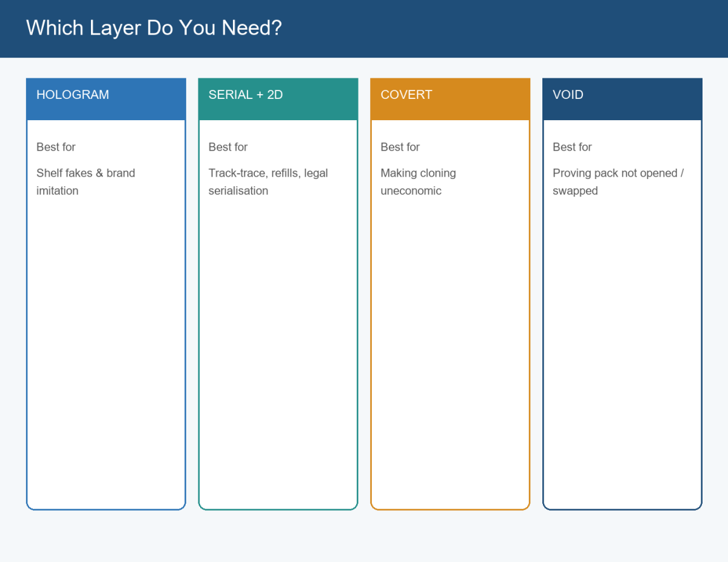This screenshot has height=562, width=728.
Task: Click 'Shelf fakes & brand imitation' text
Action: point(86,181)
